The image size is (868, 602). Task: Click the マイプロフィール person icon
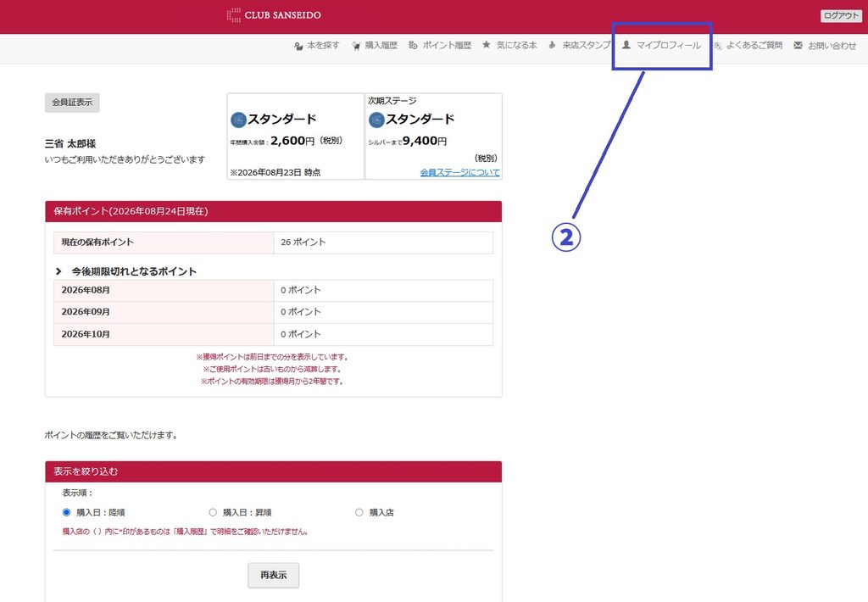(626, 45)
